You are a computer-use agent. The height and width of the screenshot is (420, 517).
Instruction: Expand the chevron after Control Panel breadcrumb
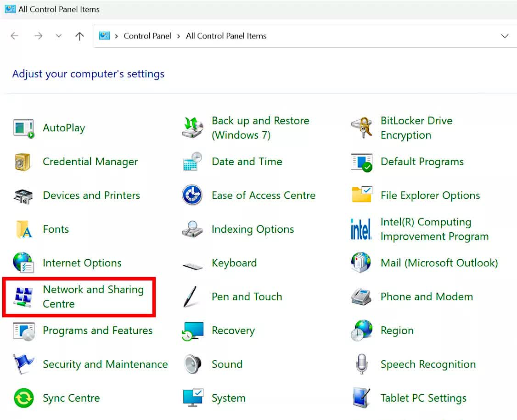point(179,36)
